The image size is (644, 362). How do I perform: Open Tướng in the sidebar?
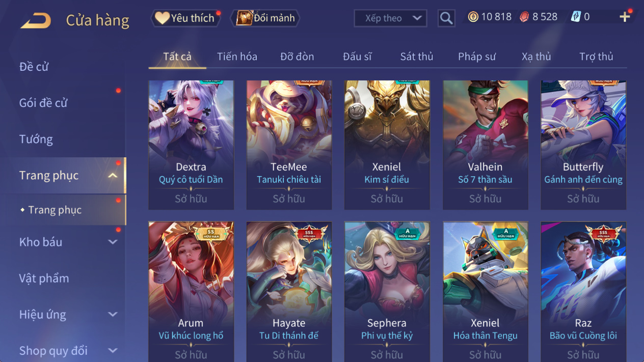(x=36, y=140)
